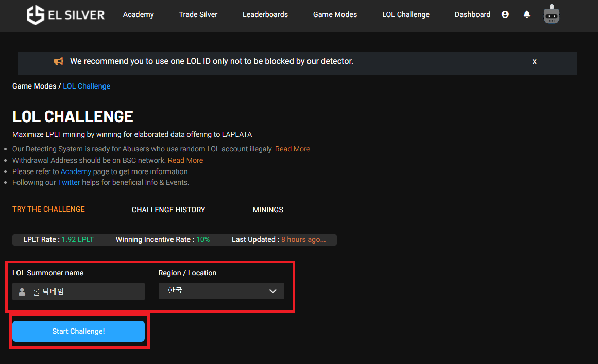Open LOL Challenge from the top navigation

click(x=406, y=14)
